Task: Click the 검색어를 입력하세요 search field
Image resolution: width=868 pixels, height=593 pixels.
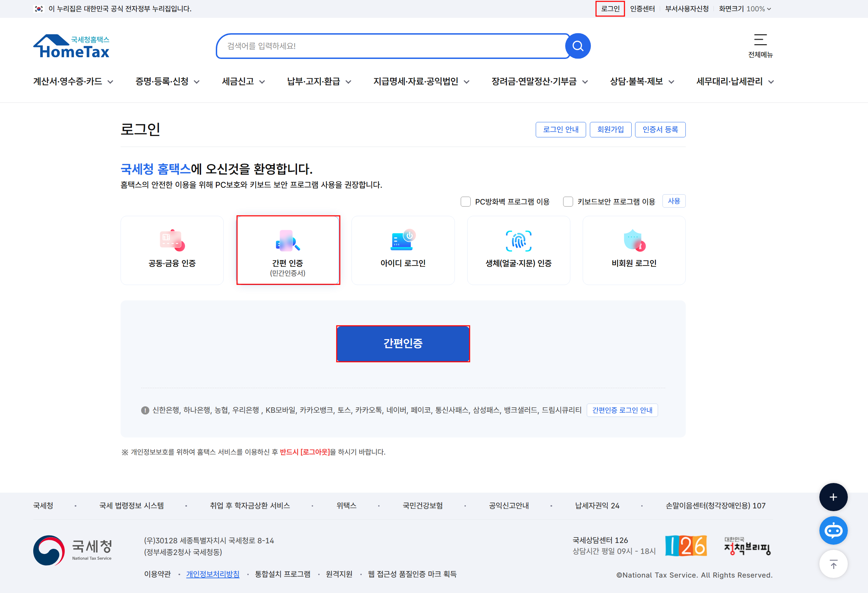Action: tap(392, 46)
